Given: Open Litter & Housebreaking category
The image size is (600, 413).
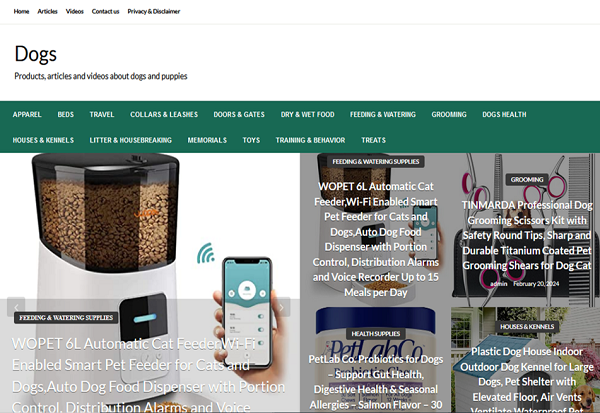Looking at the screenshot, I should pyautogui.click(x=131, y=140).
